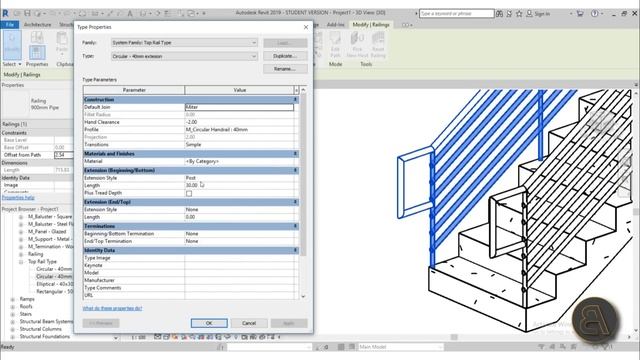Collapse the Extension (Beginning/Bottom) group
The height and width of the screenshot is (360, 640).
tap(296, 170)
